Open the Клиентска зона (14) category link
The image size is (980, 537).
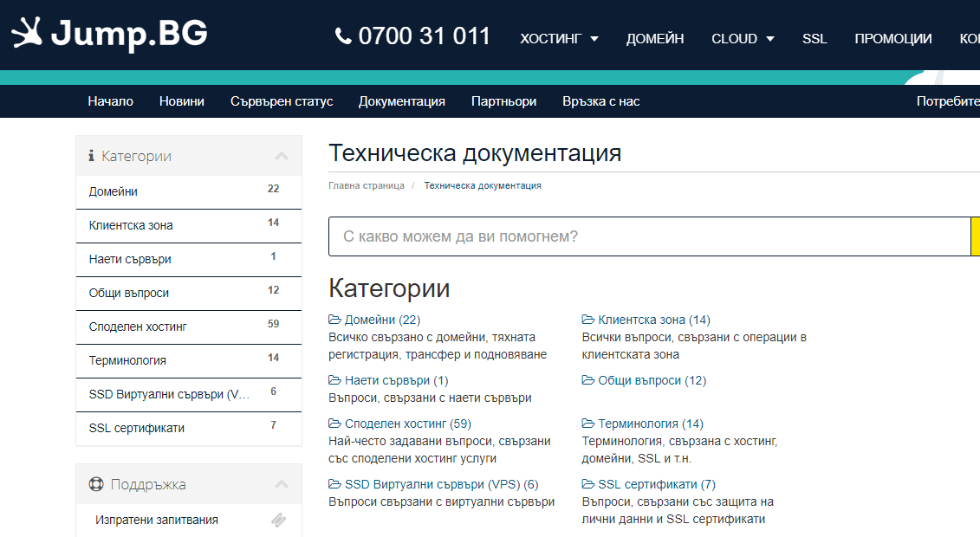(x=654, y=320)
